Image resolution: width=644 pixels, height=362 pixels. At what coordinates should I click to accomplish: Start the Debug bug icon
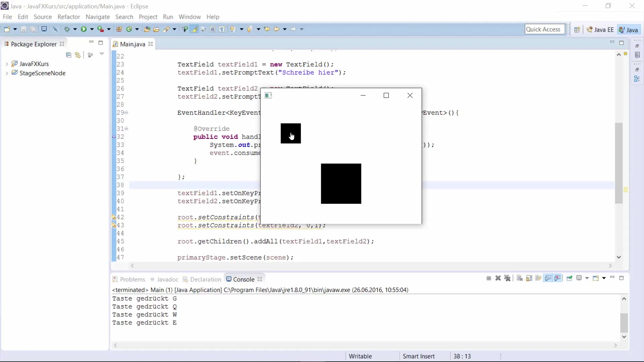click(x=67, y=29)
